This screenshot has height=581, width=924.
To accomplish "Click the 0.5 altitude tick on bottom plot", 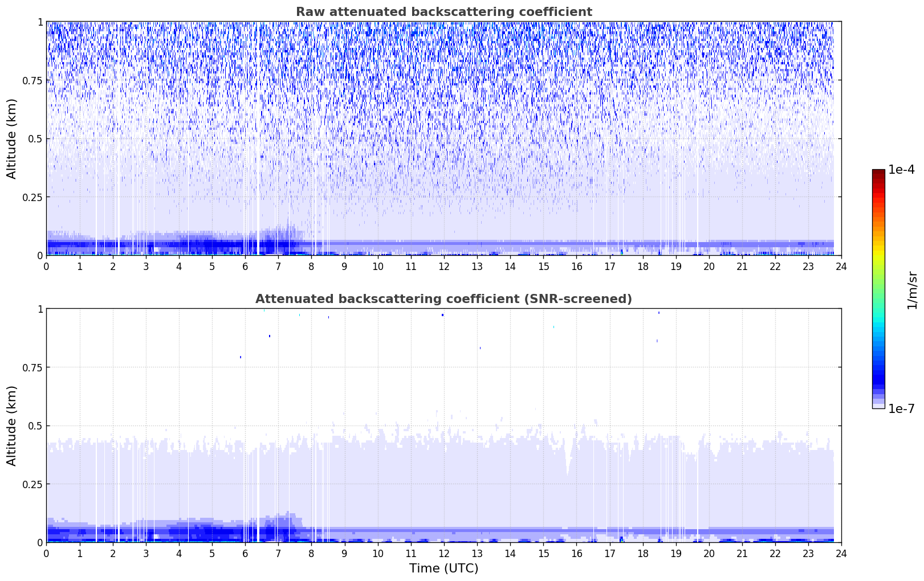I will [x=36, y=426].
